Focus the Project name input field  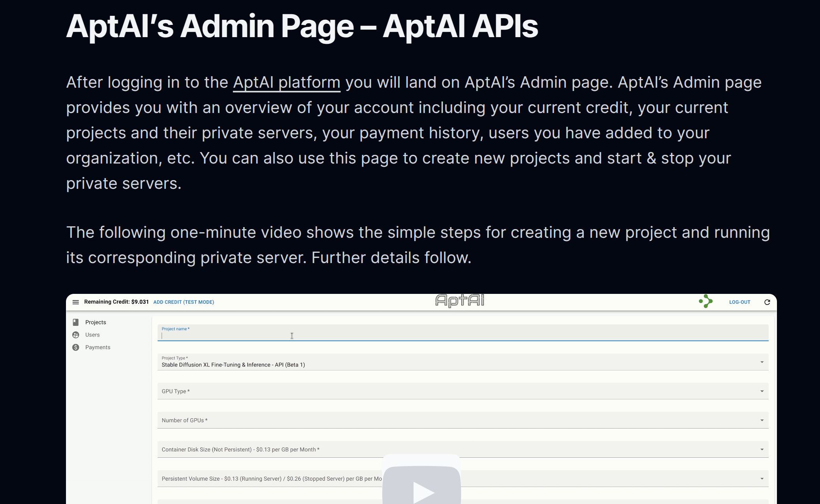click(x=463, y=333)
